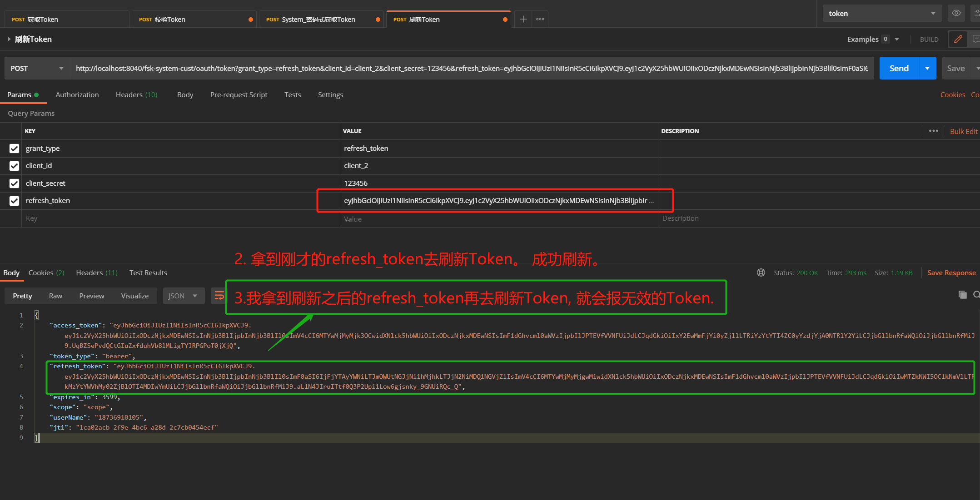Click the network globe icon near Status
The height and width of the screenshot is (500, 980).
pyautogui.click(x=761, y=272)
